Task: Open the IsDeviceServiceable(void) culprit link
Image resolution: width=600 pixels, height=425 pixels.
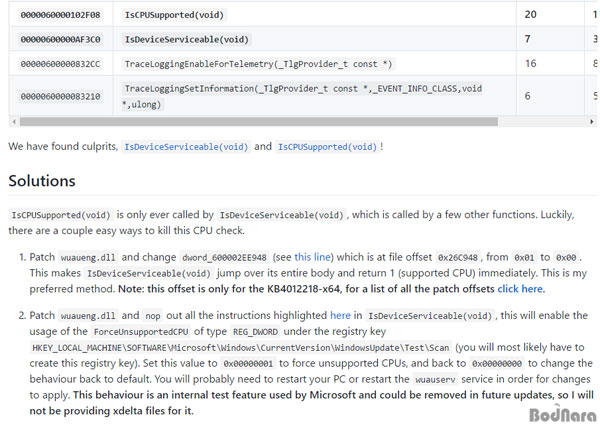Action: click(186, 147)
